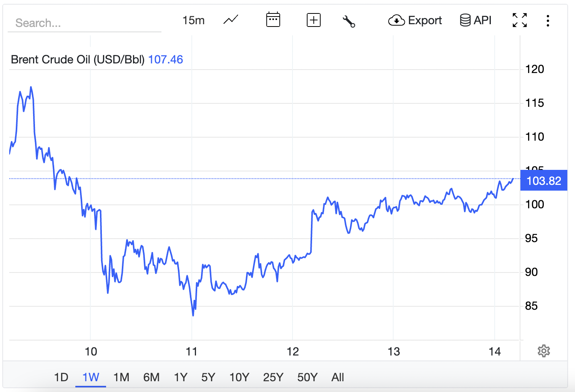This screenshot has height=392, width=575.
Task: Enter fullscreen with the expand arrows icon
Action: point(520,20)
